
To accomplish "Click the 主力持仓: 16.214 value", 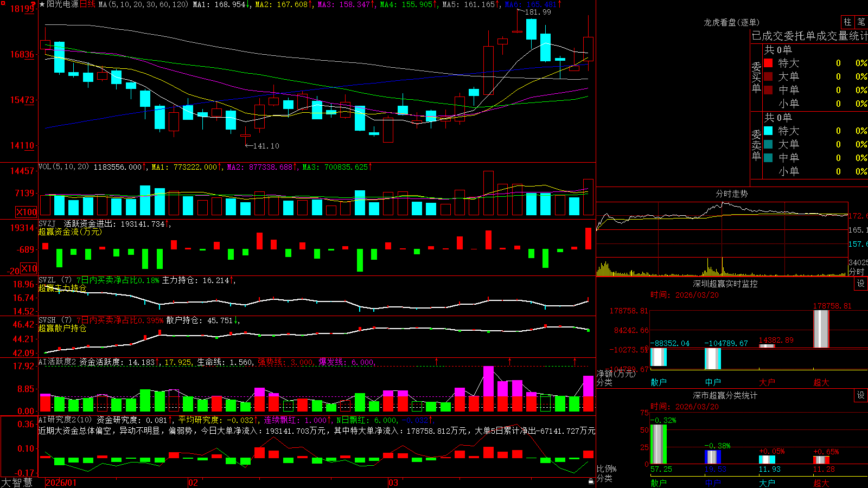I will tap(195, 280).
